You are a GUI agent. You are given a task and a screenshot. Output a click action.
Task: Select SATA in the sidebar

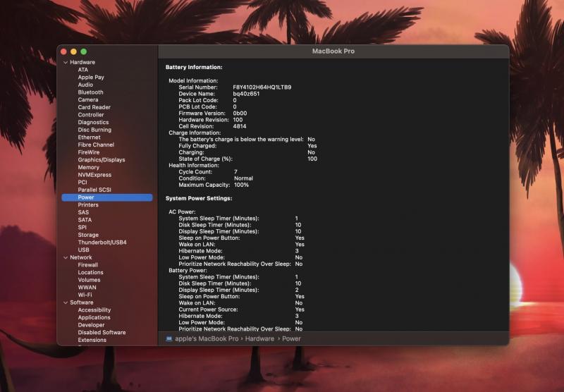point(85,220)
